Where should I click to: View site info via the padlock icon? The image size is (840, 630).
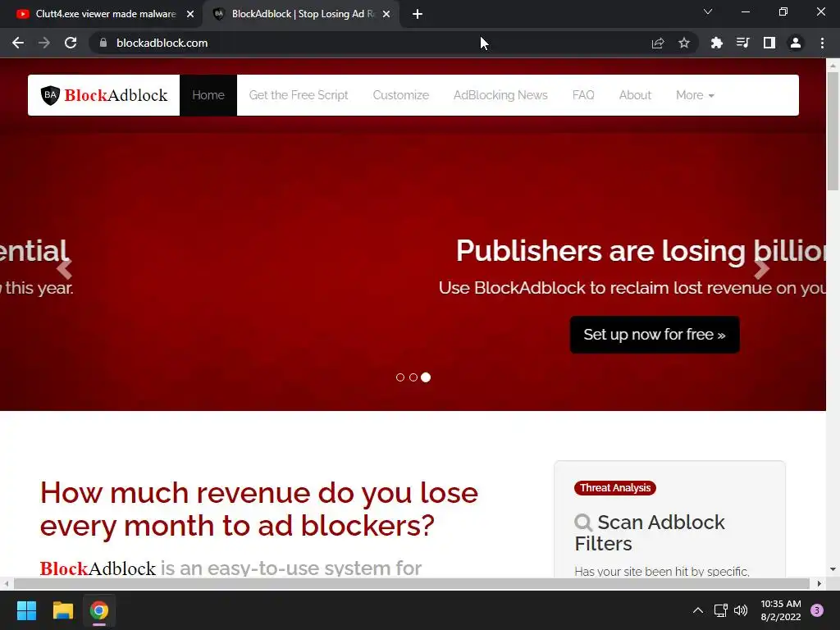[103, 43]
